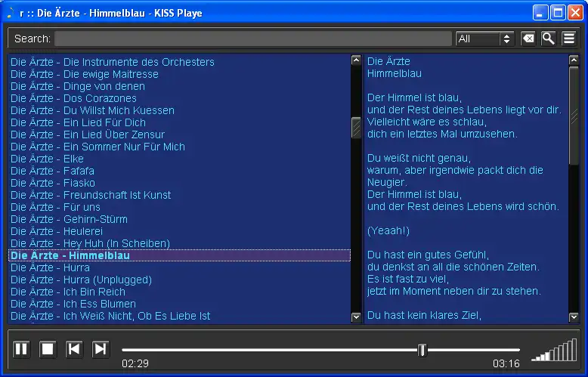The image size is (588, 377).
Task: Select Die Ärzte - Ein Lied Über Zensur
Action: (179, 134)
